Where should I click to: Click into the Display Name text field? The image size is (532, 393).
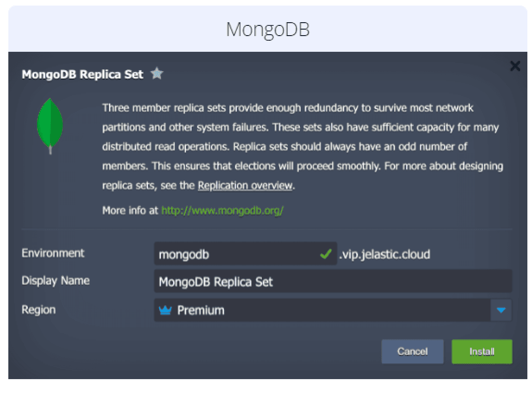tap(332, 282)
